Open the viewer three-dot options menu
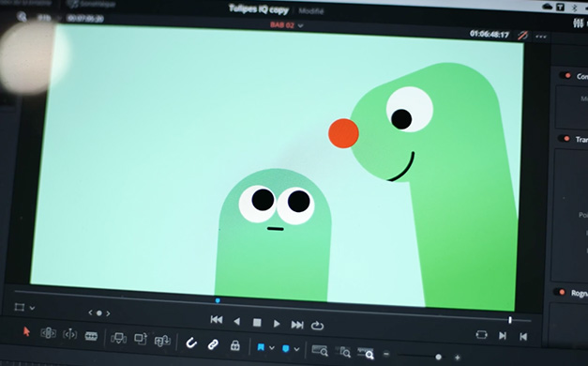The height and width of the screenshot is (366, 588). tap(541, 37)
